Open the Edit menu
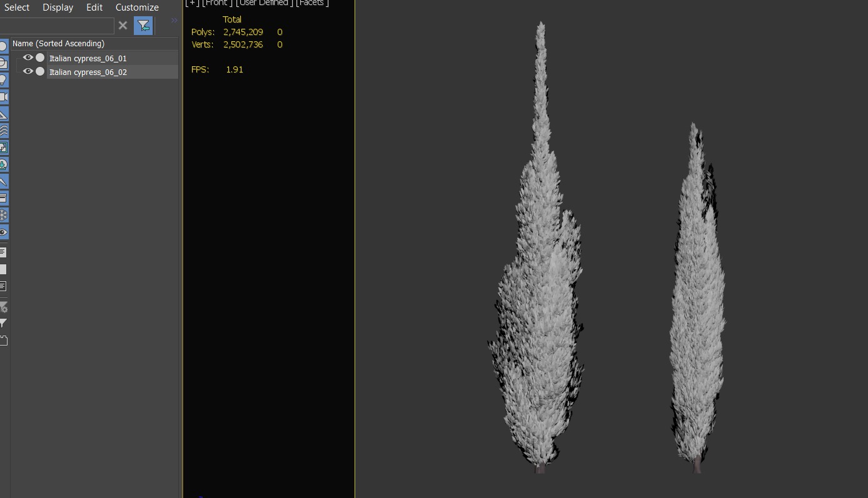The height and width of the screenshot is (498, 868). (94, 7)
